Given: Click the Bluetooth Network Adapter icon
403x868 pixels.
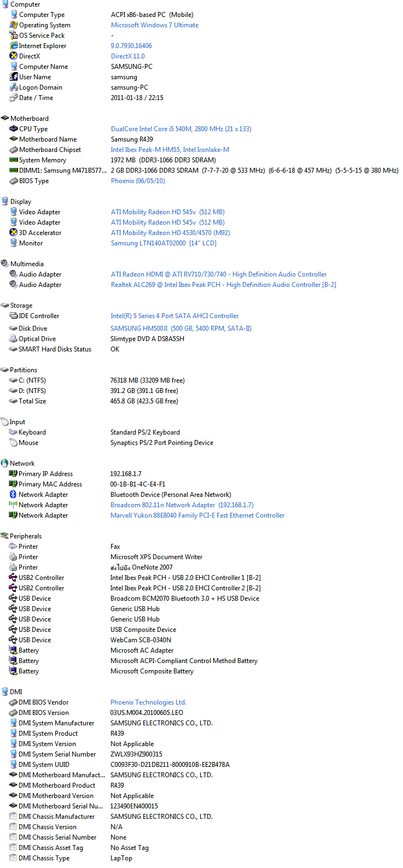Looking at the screenshot, I should point(13,495).
